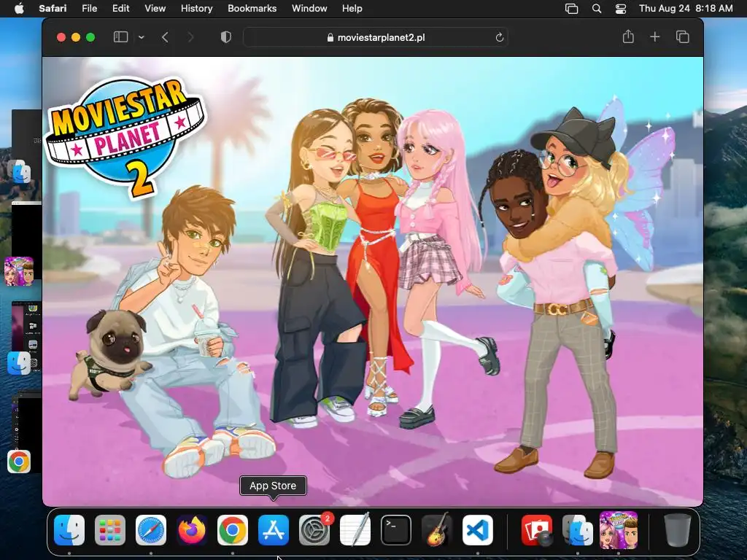Launch Google Chrome from the Dock
The height and width of the screenshot is (560, 747).
point(233,529)
